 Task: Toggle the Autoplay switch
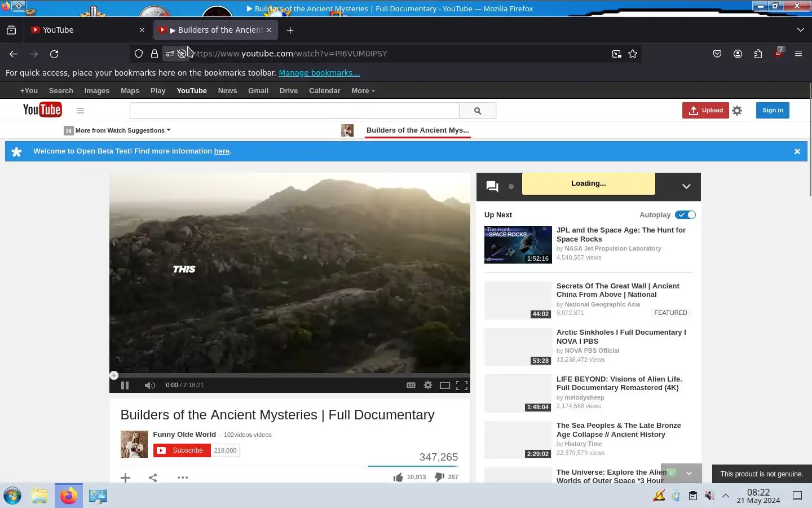pos(685,215)
